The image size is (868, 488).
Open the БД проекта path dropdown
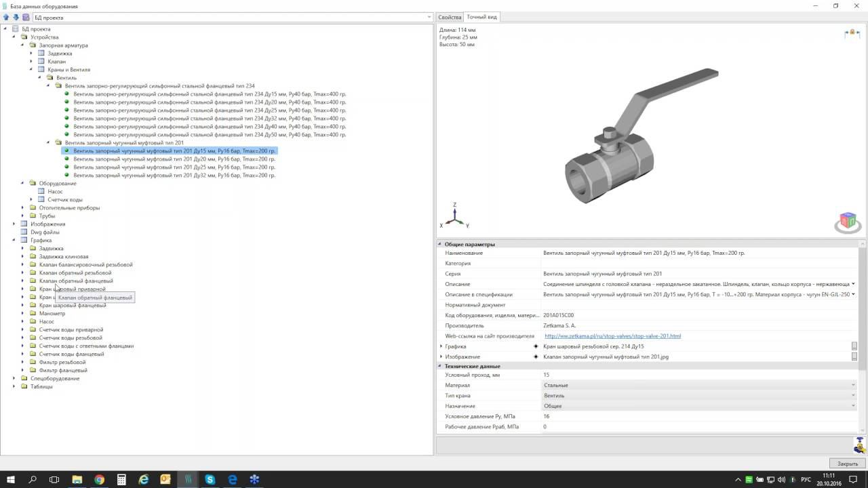click(429, 18)
